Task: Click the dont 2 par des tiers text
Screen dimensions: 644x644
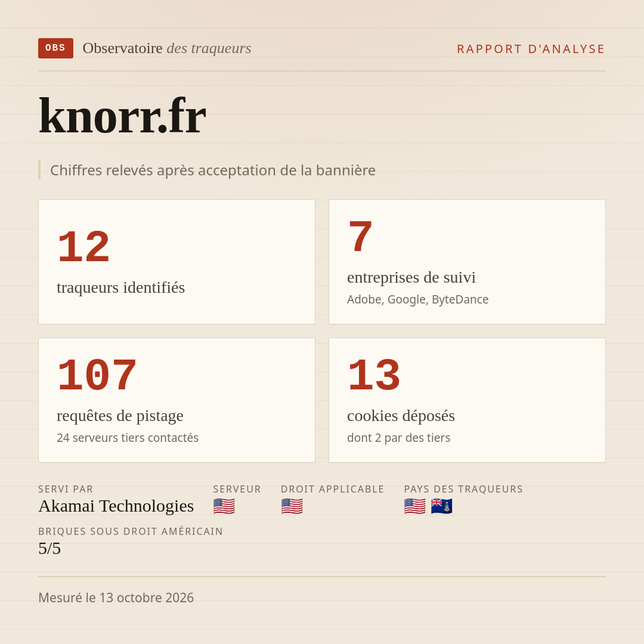Action: pos(399,438)
